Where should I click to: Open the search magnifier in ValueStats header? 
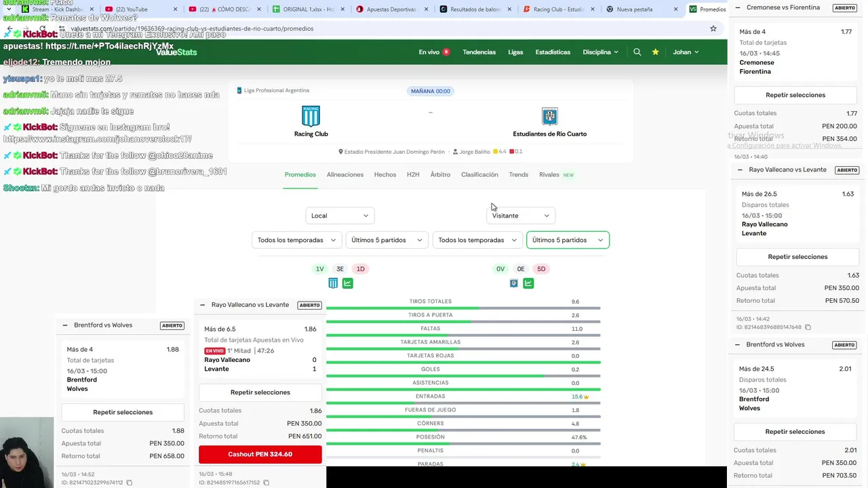pos(637,52)
